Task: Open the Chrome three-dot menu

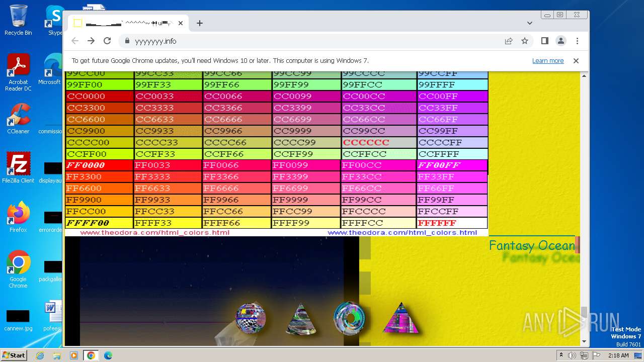Action: point(577,41)
